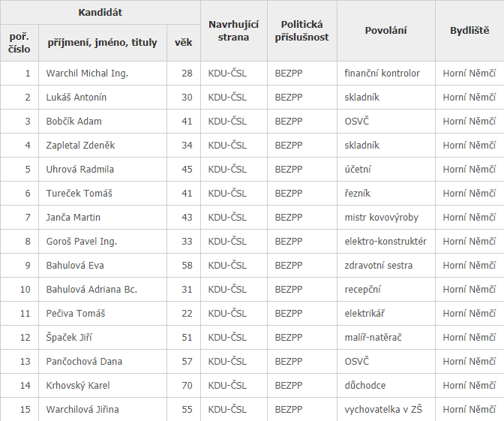Screen dimensions: 504x421
Task: Click the Bydliště column header
Action: click(469, 30)
